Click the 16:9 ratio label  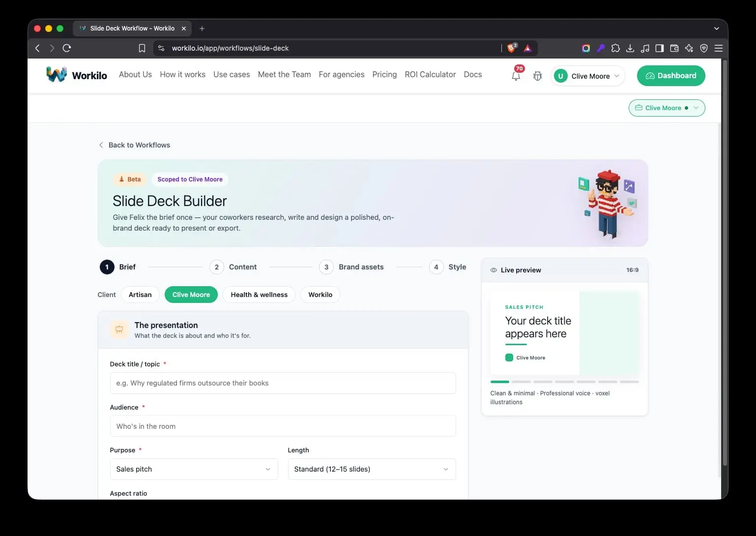tap(632, 270)
